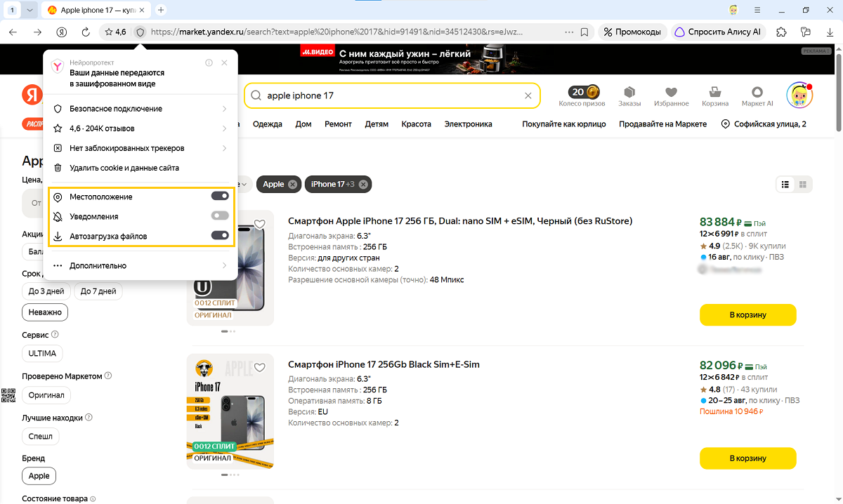The height and width of the screenshot is (504, 843).
Task: Switch to list view layout icon
Action: pyautogui.click(x=785, y=185)
